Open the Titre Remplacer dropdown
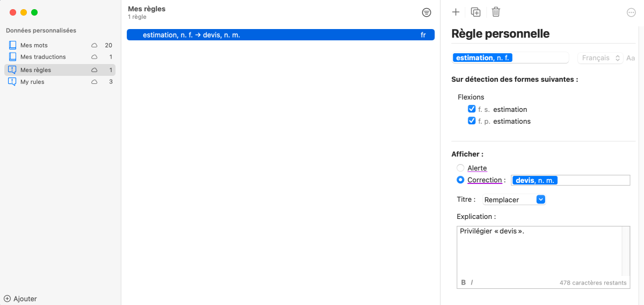This screenshot has width=644, height=305. 514,200
